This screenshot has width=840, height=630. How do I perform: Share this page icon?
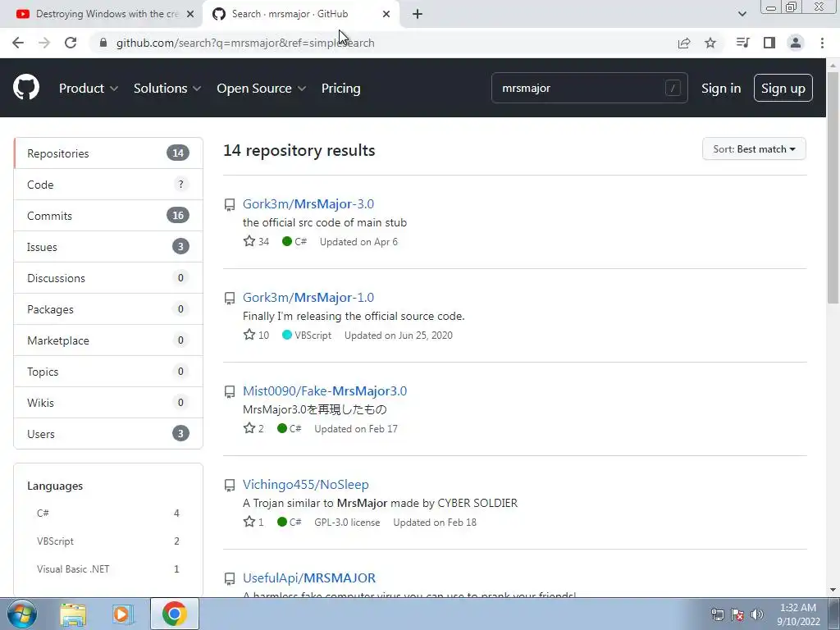683,43
